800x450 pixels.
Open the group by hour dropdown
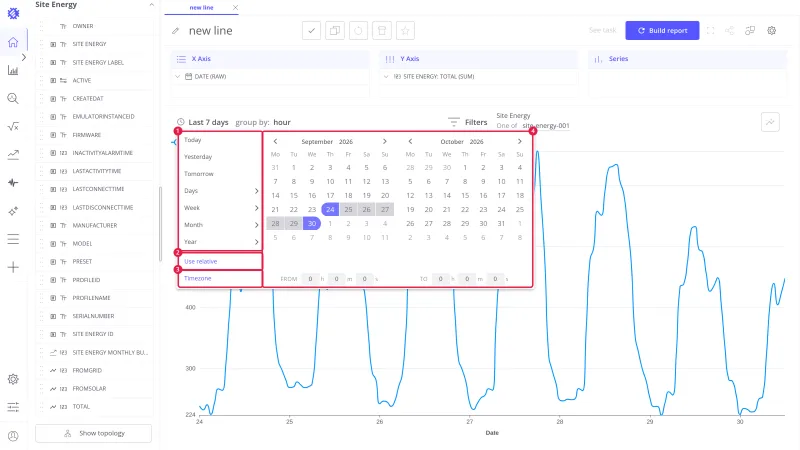pyautogui.click(x=282, y=122)
